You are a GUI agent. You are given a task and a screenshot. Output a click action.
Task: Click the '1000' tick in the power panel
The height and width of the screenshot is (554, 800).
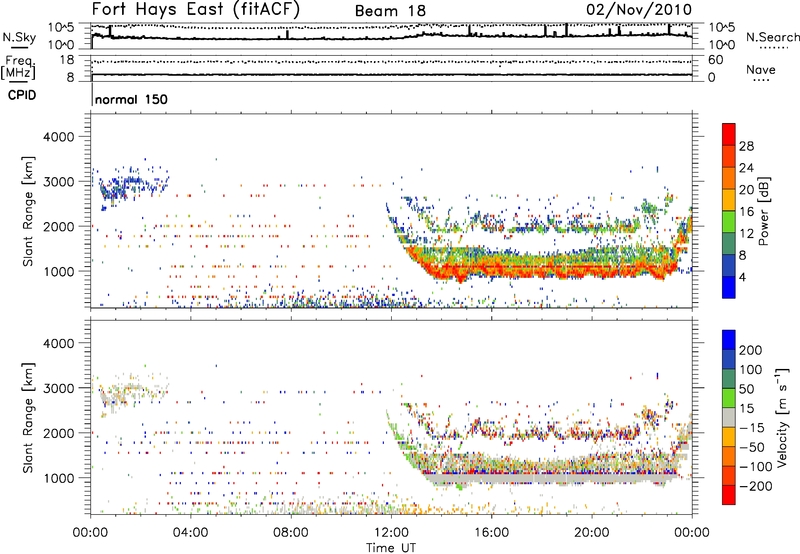59,271
